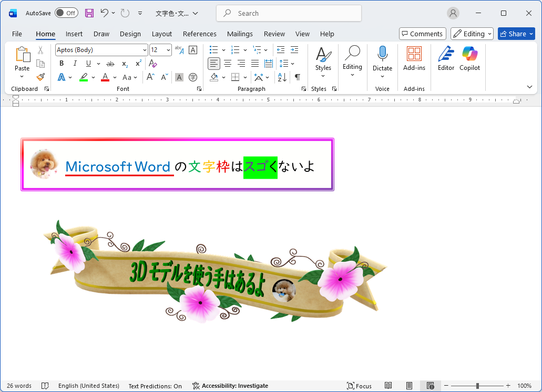Toggle italic formatting
The height and width of the screenshot is (392, 542).
75,64
